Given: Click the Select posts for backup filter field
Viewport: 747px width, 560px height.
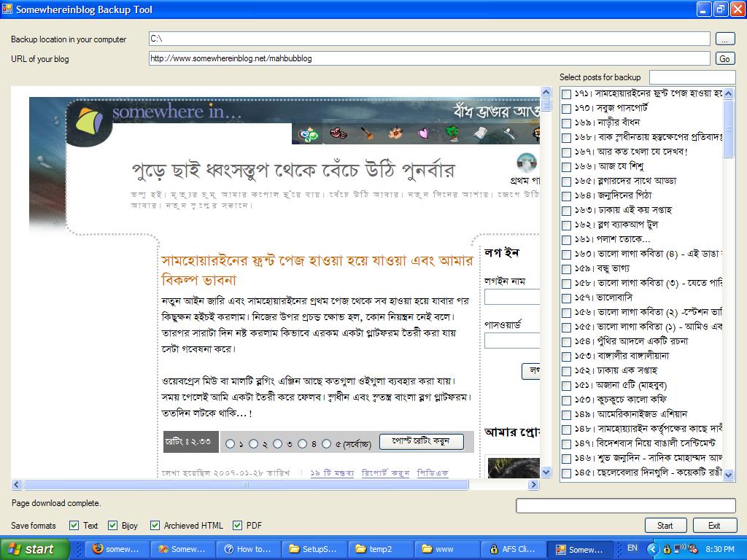Looking at the screenshot, I should (692, 77).
